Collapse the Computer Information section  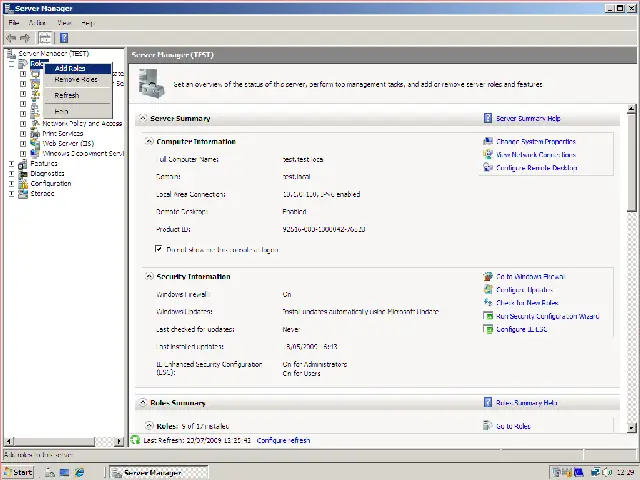149,141
